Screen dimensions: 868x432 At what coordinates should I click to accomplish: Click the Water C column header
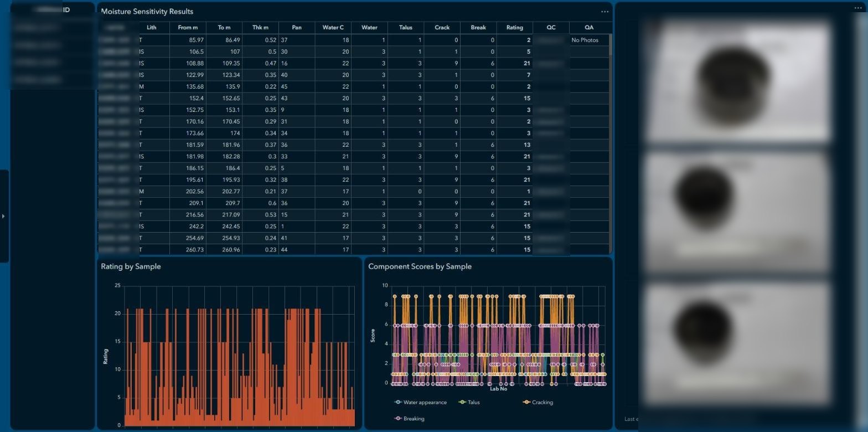(333, 28)
